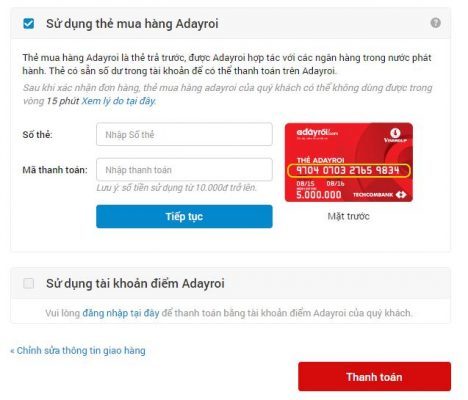Screen dimensions: 468x400
Task: Open the đăng nhập tại đây link
Action: click(121, 313)
